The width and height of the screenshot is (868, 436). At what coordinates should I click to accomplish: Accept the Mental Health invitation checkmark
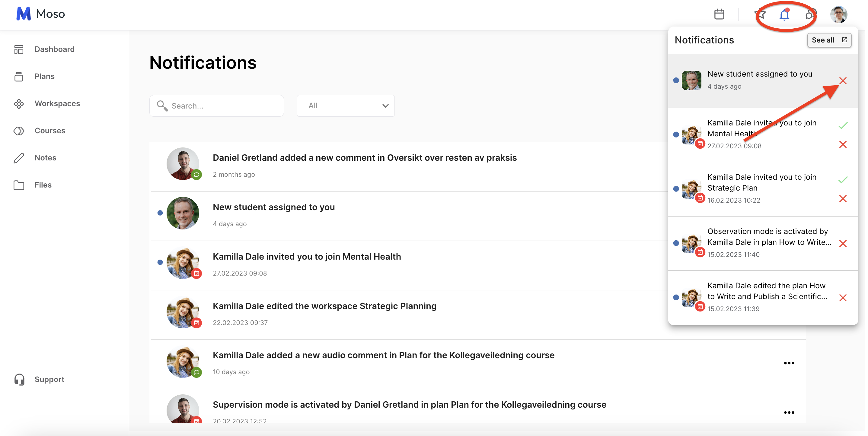(843, 125)
